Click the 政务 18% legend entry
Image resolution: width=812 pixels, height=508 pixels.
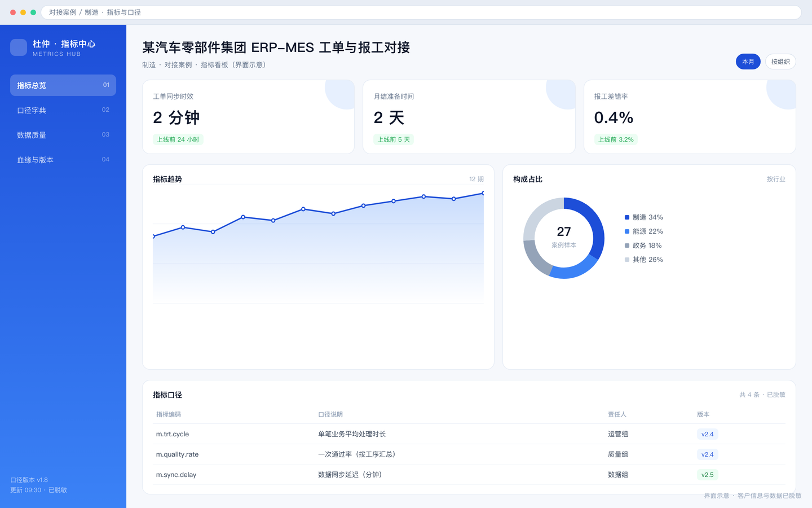(x=644, y=246)
